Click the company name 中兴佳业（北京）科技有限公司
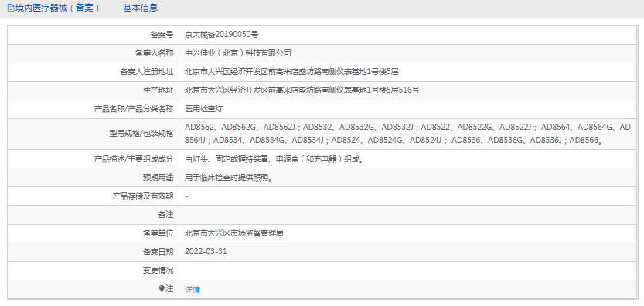This screenshot has width=644, height=306. pos(238,53)
